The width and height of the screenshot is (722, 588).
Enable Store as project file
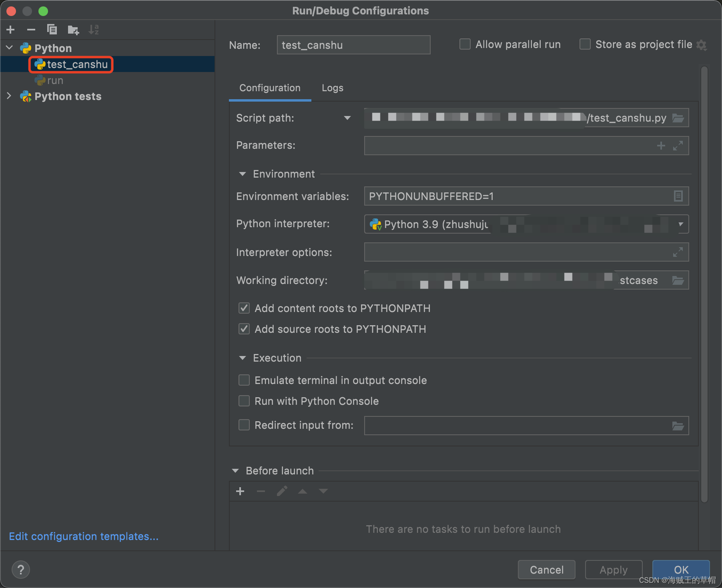click(x=585, y=44)
